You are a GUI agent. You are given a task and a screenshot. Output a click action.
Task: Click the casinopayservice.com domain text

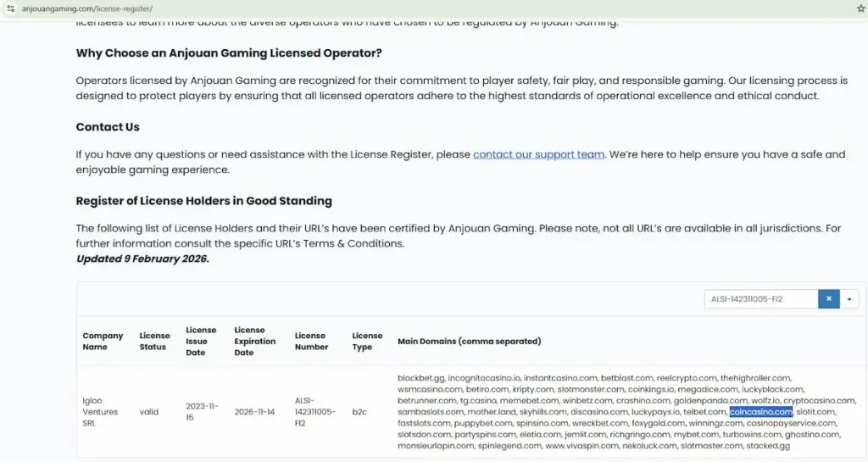tap(791, 423)
